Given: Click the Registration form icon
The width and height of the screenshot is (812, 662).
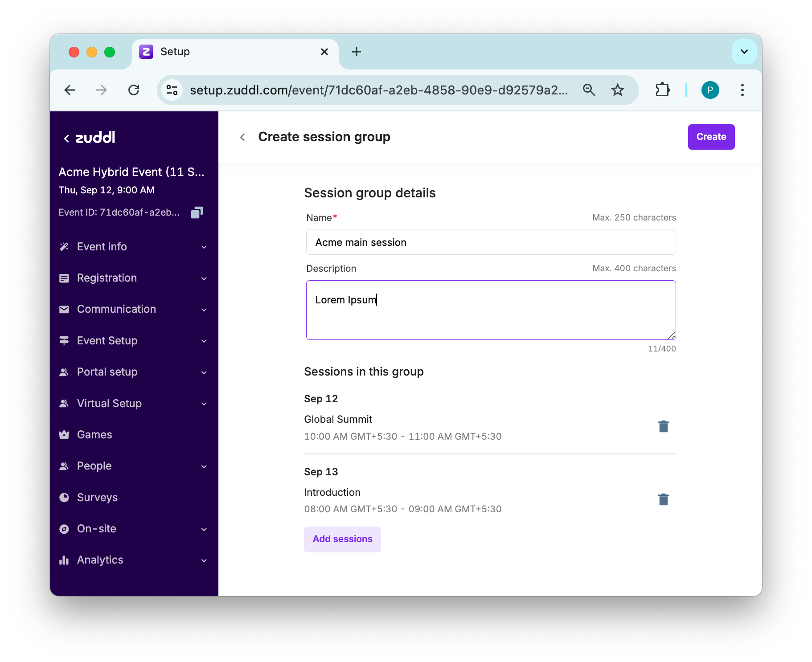Looking at the screenshot, I should (x=64, y=278).
